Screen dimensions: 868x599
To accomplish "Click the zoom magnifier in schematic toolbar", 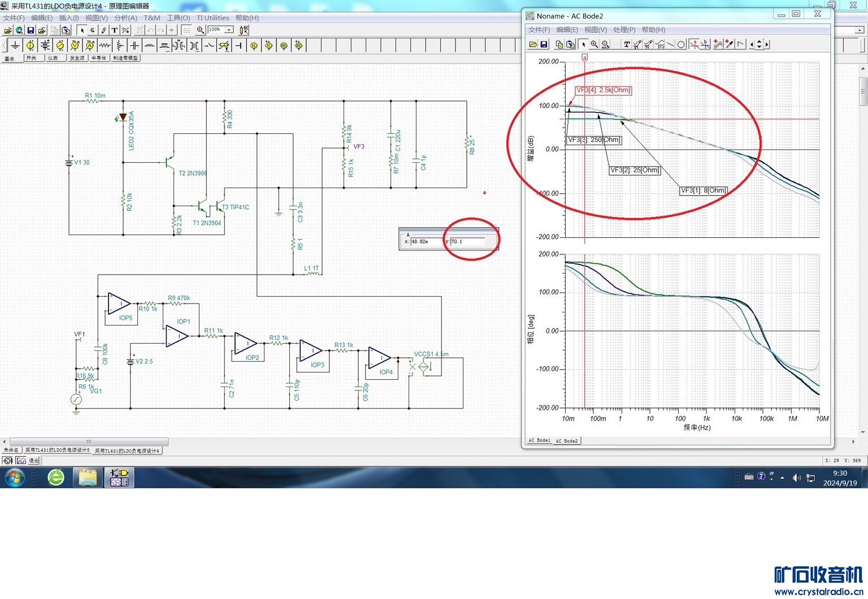I will tap(200, 31).
